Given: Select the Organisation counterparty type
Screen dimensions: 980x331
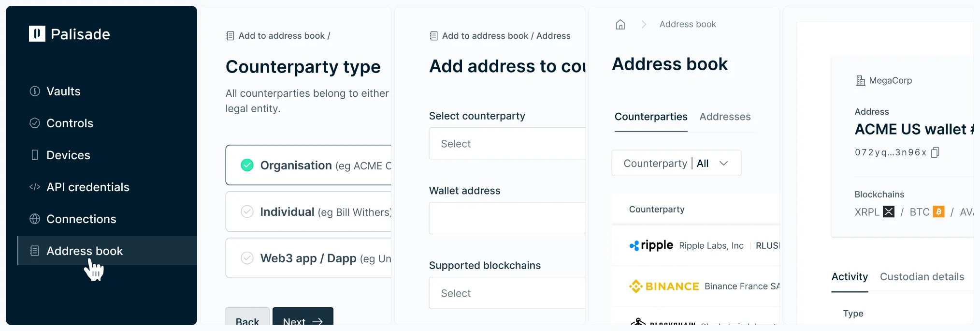Looking at the screenshot, I should [308, 165].
